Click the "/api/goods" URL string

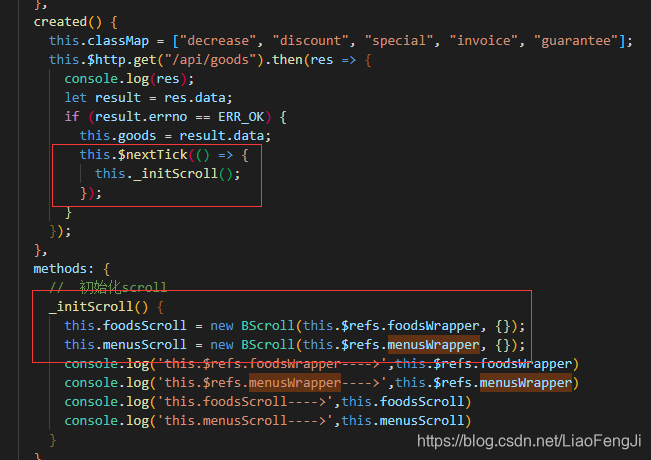(210, 60)
